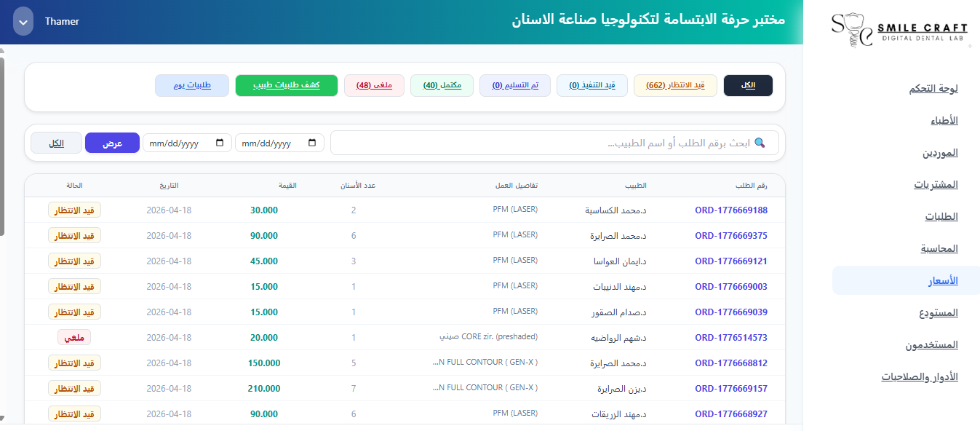Click doctor name د.ايمان العواسا

618,261
